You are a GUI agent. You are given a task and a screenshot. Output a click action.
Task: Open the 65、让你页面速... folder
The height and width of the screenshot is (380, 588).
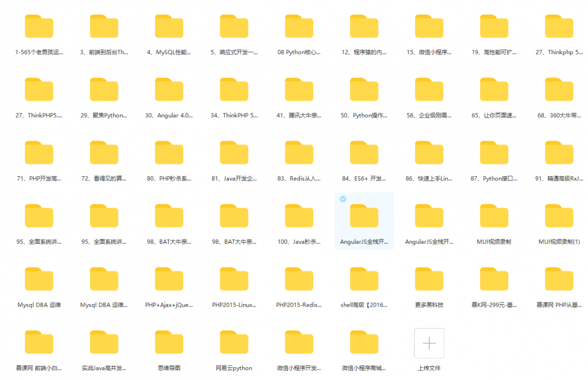pos(494,89)
